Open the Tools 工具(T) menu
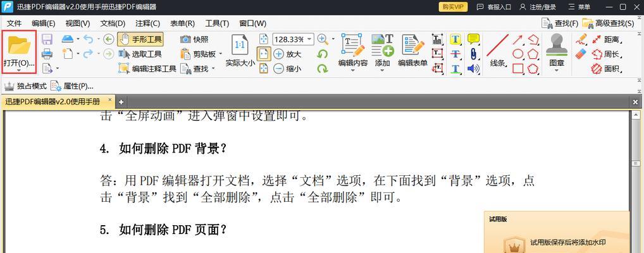Viewport: 644px width, 253px height. click(x=217, y=23)
